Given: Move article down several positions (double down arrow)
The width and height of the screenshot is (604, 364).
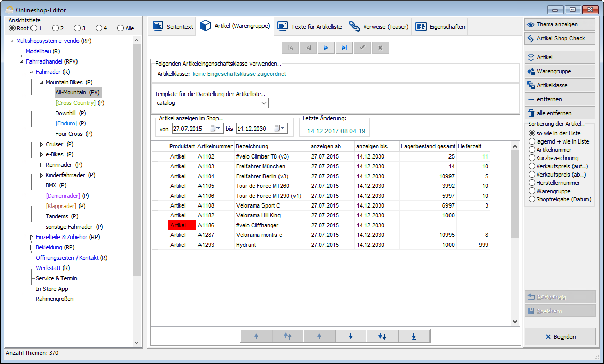Looking at the screenshot, I should (x=382, y=336).
